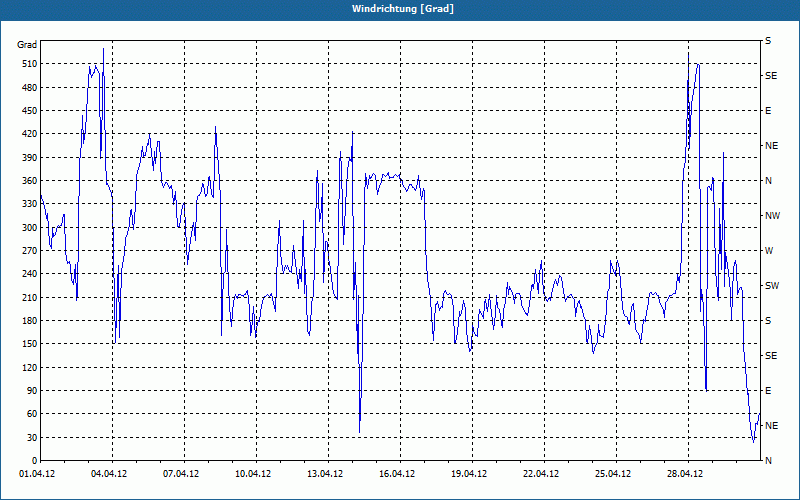
Task: Click the E compass label level with 450
Action: click(x=768, y=111)
